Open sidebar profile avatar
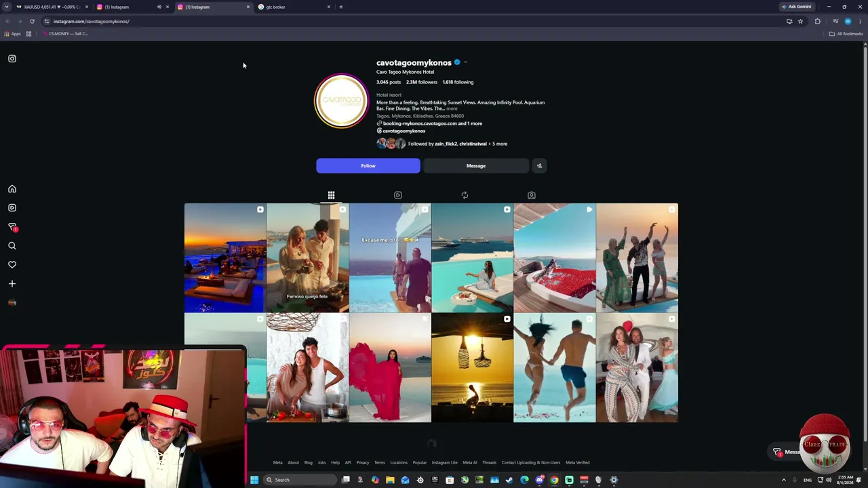This screenshot has height=488, width=868. (x=12, y=303)
